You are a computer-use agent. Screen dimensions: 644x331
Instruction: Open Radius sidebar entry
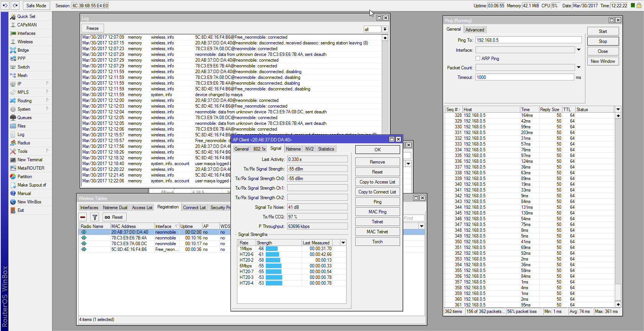[23, 143]
